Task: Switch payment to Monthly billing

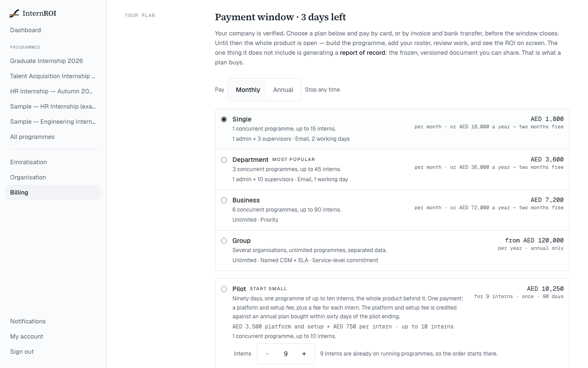Action: 248,90
